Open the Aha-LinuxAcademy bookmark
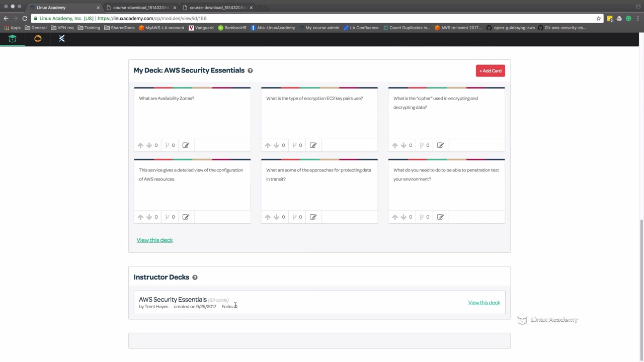 click(x=273, y=28)
